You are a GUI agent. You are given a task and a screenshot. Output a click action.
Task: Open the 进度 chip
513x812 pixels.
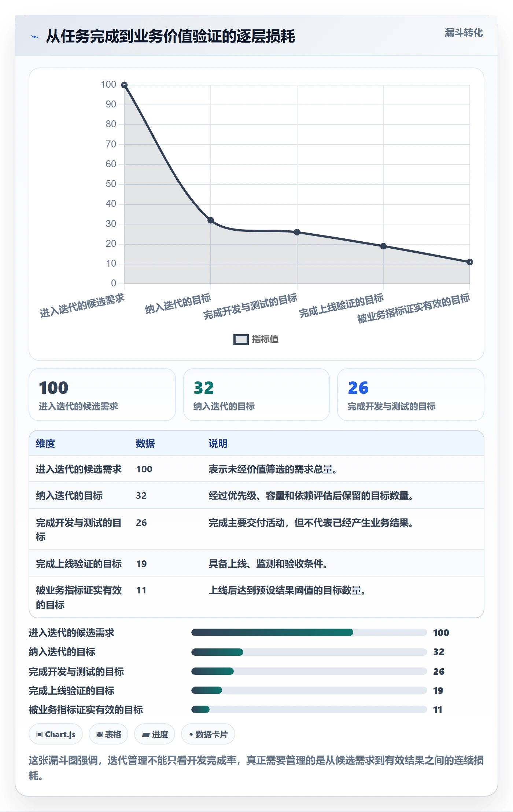(x=155, y=734)
